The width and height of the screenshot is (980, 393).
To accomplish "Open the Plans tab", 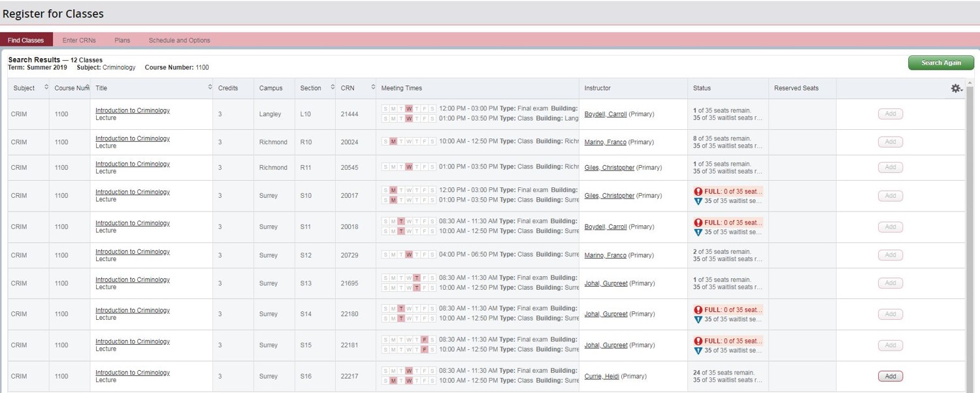I will click(122, 40).
